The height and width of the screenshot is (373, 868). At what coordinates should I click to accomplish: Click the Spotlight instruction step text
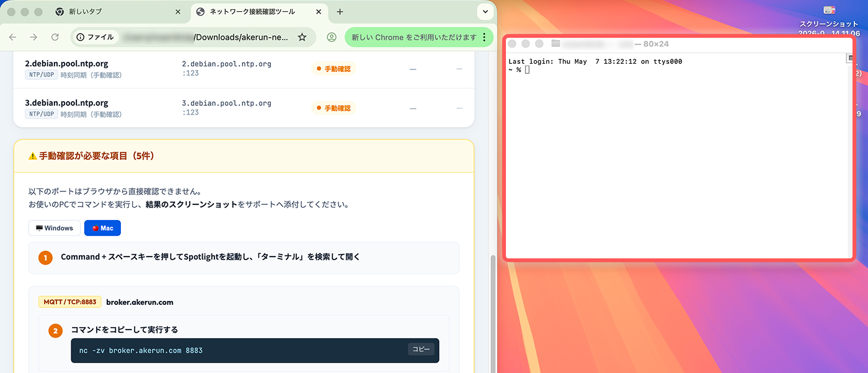click(x=210, y=257)
